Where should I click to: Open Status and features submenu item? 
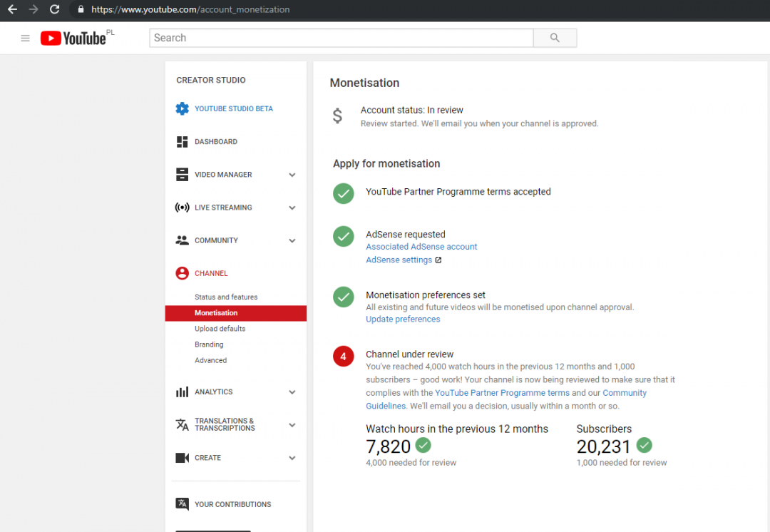pos(226,297)
